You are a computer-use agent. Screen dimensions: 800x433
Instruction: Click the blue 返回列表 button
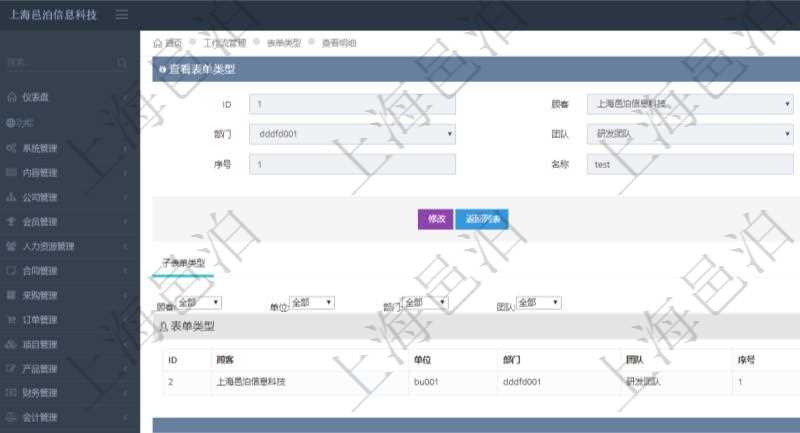click(482, 219)
